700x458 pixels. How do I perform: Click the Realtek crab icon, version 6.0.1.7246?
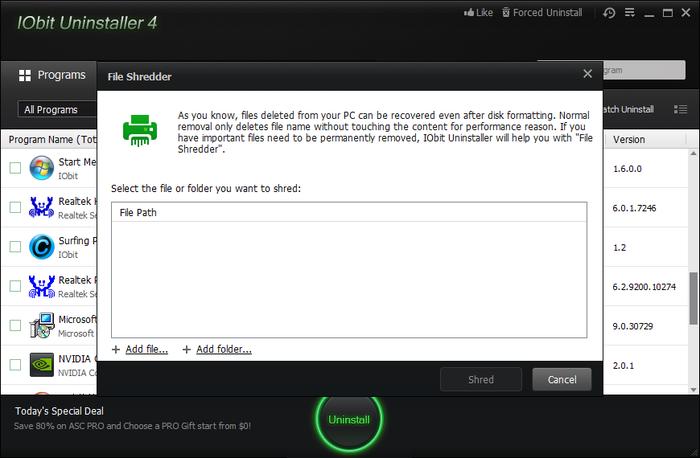coord(42,207)
